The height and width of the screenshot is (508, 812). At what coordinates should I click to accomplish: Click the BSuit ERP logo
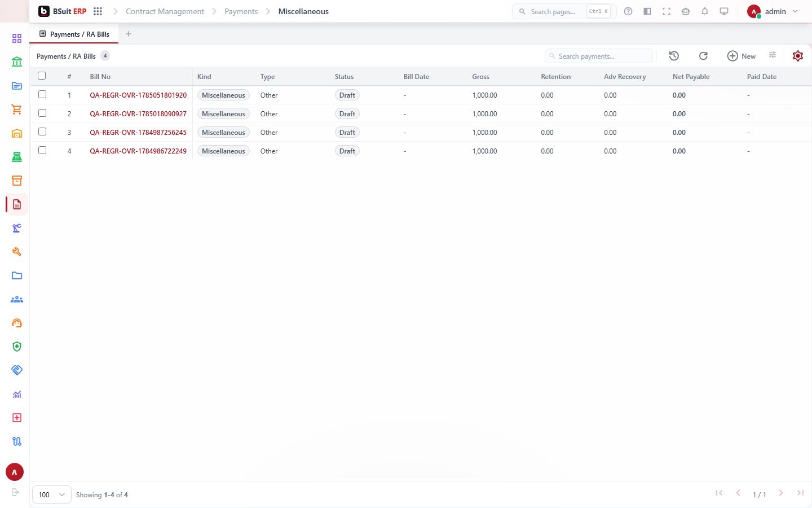63,11
